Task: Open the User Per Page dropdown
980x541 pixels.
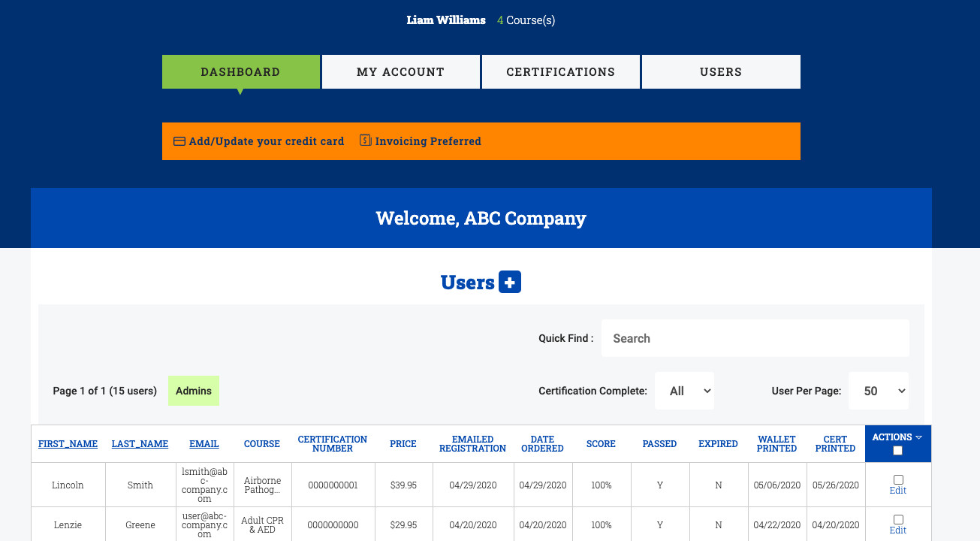Action: (878, 391)
